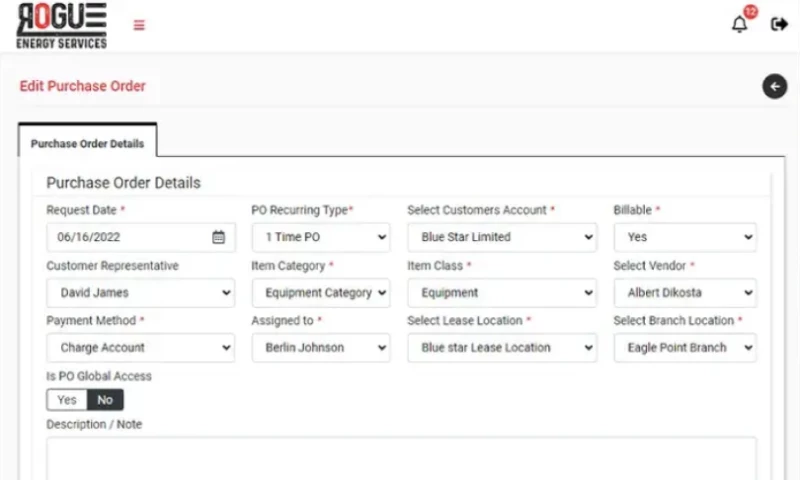Open the PO Recurring Type dropdown

pyautogui.click(x=321, y=237)
